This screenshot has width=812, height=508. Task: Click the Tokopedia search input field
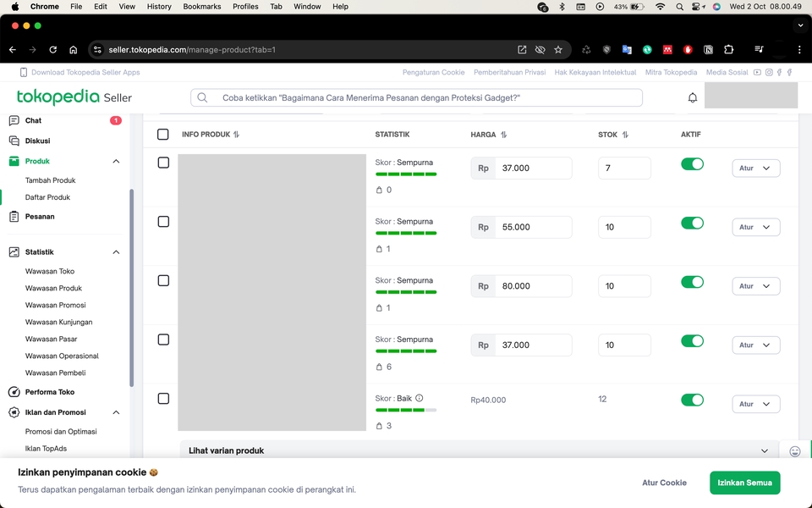click(x=416, y=97)
